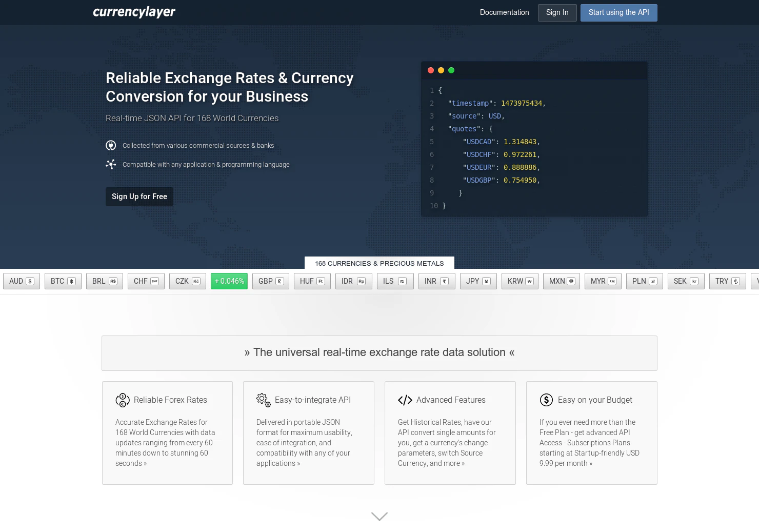Select the CZK currency chip
Image resolution: width=759 pixels, height=532 pixels.
(x=188, y=281)
